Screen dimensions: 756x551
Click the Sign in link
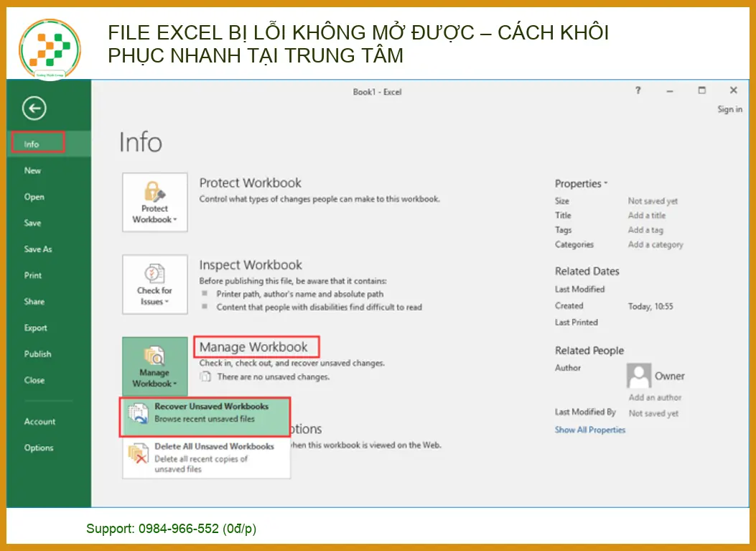click(x=729, y=109)
